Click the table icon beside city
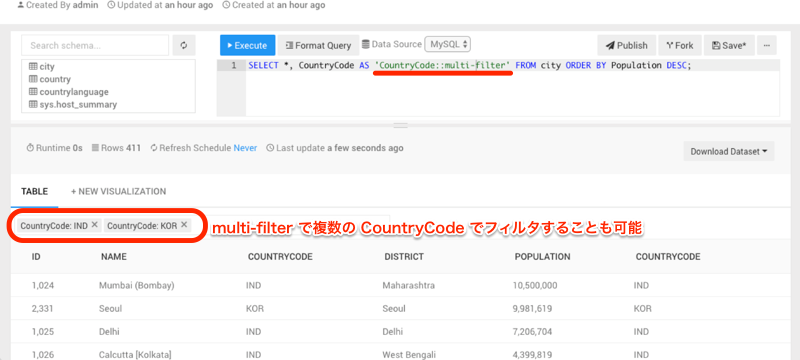The height and width of the screenshot is (360, 800). click(x=33, y=66)
